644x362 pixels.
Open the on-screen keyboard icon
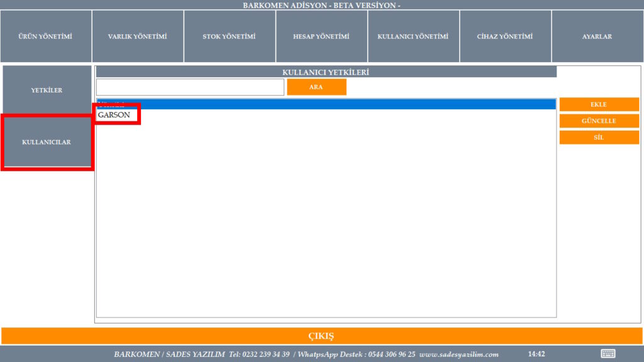click(x=608, y=353)
